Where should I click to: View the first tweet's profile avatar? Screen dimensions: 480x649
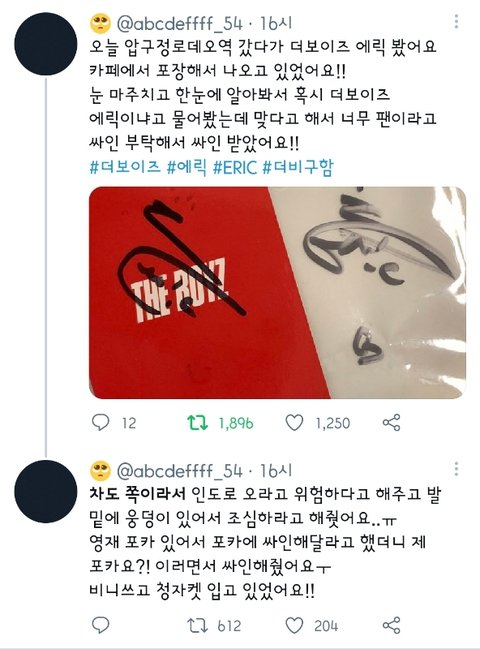(46, 44)
